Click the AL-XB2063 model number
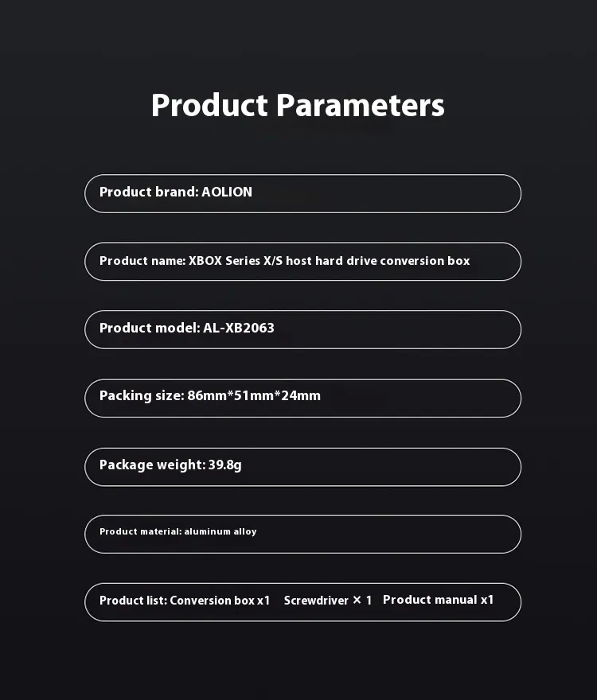Image resolution: width=597 pixels, height=700 pixels. pos(239,328)
